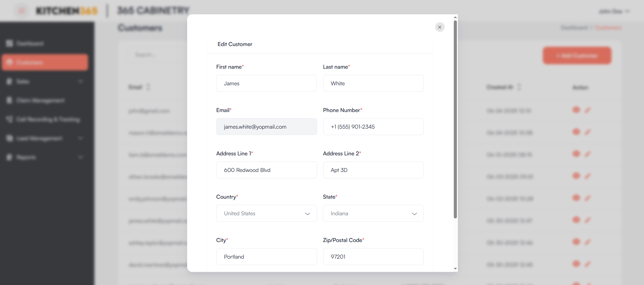Viewport: 644px width, 285px height.
Task: Click the modal scroll up arrow
Action: (455, 17)
